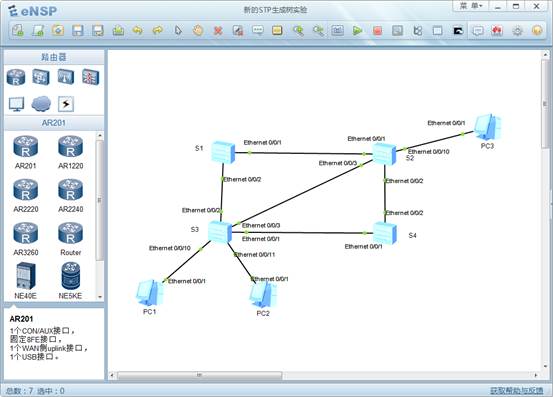Click the S1 switch on canvas
The image size is (553, 397).
(x=223, y=152)
